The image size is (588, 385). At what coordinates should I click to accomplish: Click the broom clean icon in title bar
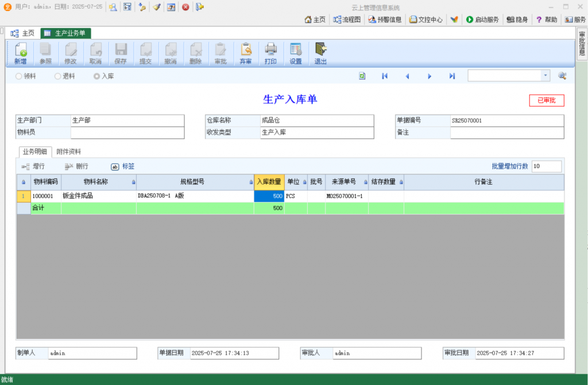tap(156, 7)
